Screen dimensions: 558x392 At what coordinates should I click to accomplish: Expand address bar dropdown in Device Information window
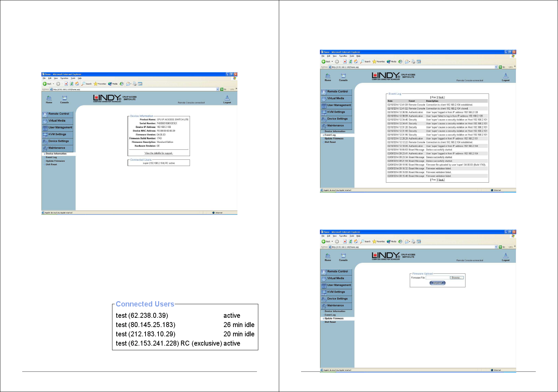coord(217,89)
